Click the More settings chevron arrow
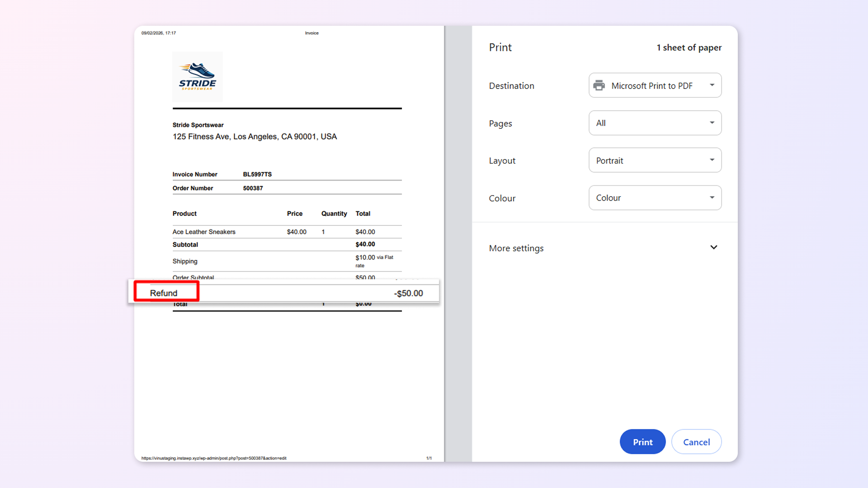 (x=713, y=248)
